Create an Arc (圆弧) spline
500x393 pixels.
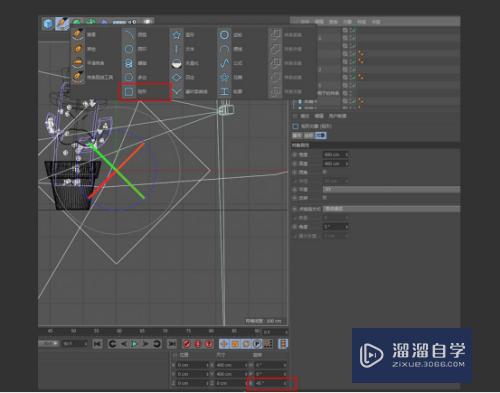coord(129,34)
